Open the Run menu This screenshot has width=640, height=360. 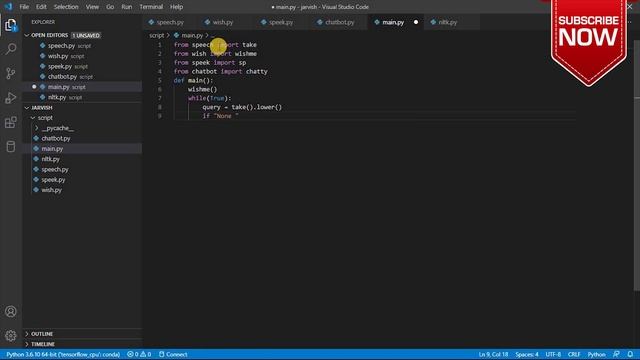[127, 7]
